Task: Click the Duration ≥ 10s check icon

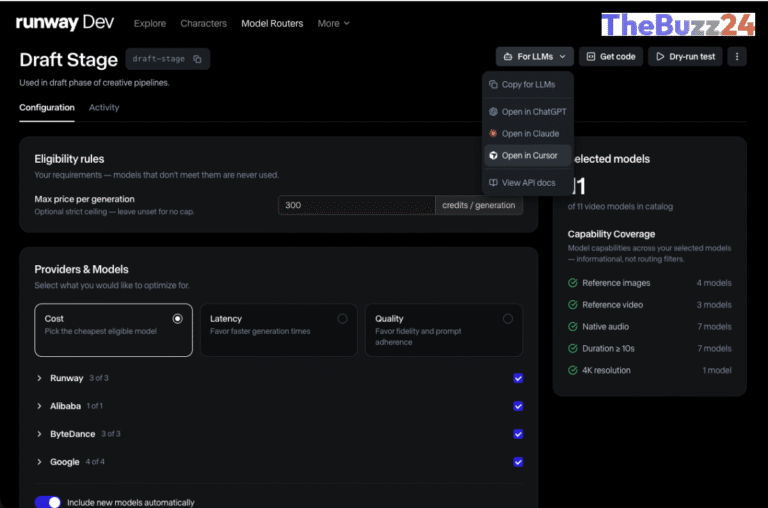Action: (573, 348)
